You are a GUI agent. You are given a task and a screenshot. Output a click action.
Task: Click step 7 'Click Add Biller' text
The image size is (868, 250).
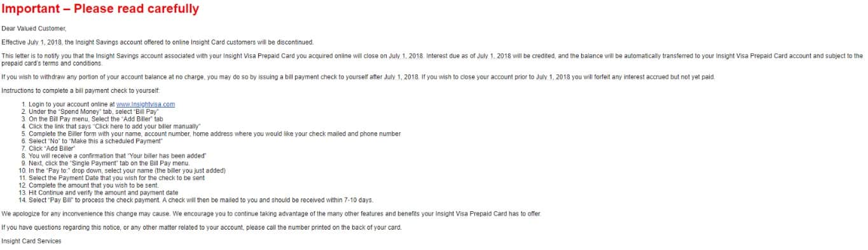click(52, 148)
